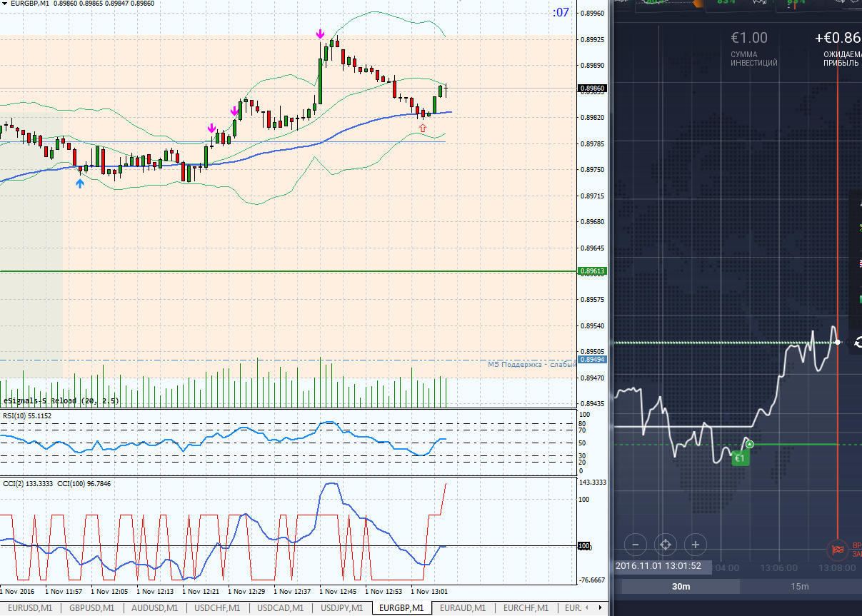Expand the EURGBP,M1 chart title triangle

click(5, 4)
